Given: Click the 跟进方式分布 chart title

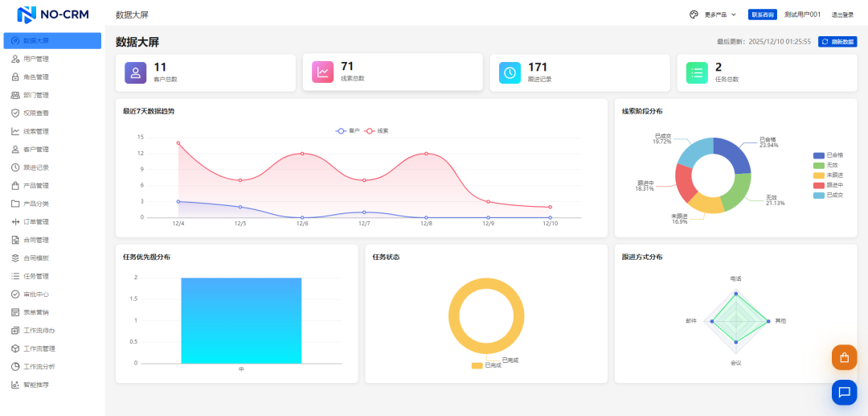Looking at the screenshot, I should coord(642,257).
